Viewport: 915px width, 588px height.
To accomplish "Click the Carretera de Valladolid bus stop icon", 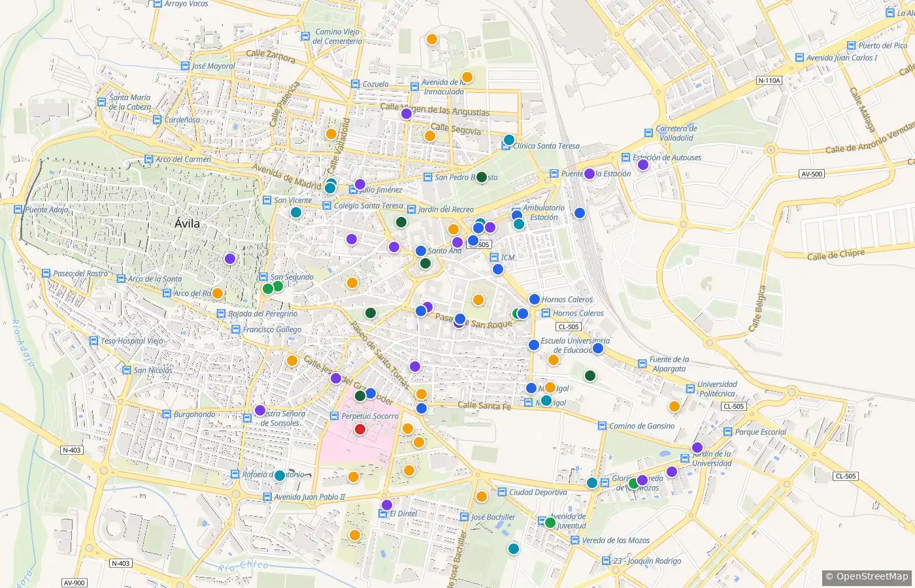I will pos(648,133).
